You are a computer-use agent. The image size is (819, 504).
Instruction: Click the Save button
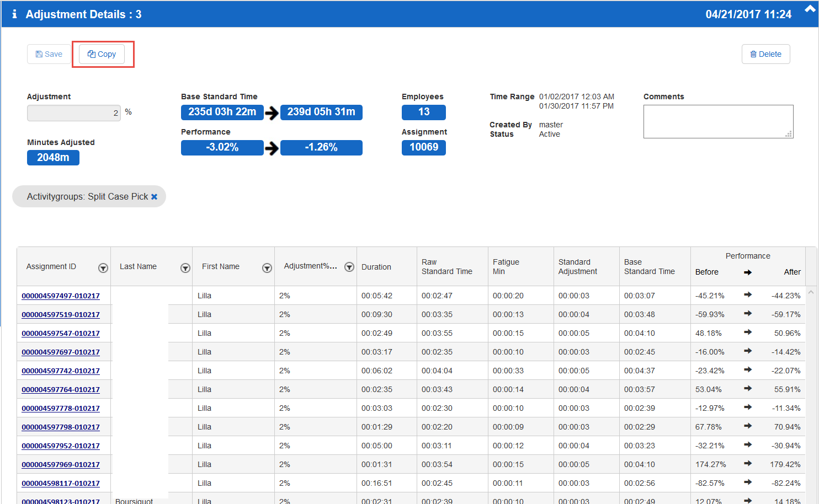(49, 54)
